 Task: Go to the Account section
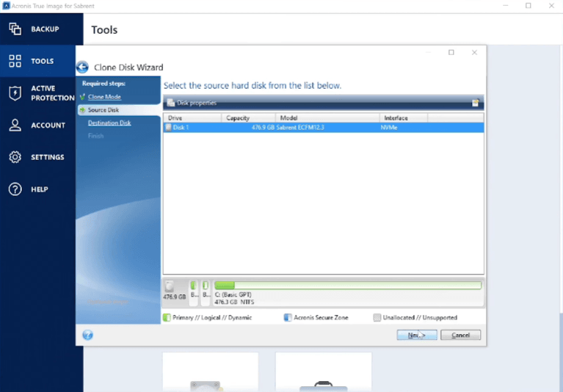[37, 125]
